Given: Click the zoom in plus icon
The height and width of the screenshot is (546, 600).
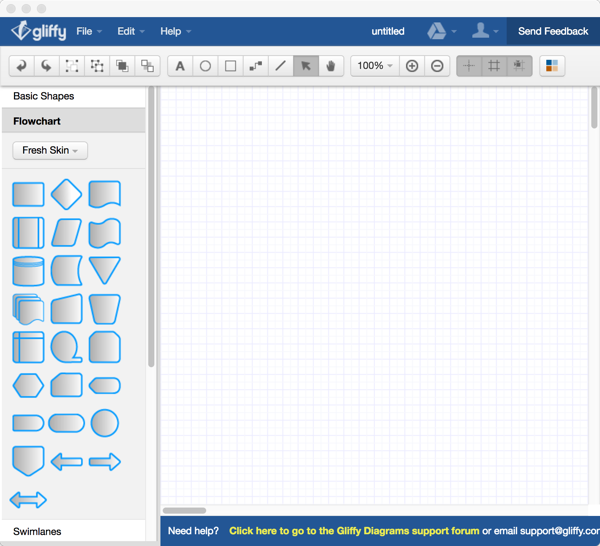Looking at the screenshot, I should pos(412,66).
